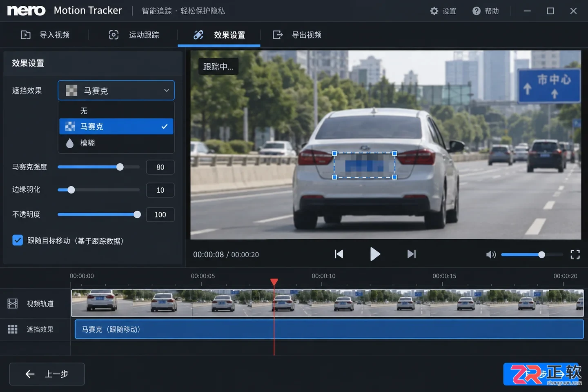This screenshot has height=392, width=588.
Task: Click the 马赛克强度 value field 80
Action: [160, 167]
